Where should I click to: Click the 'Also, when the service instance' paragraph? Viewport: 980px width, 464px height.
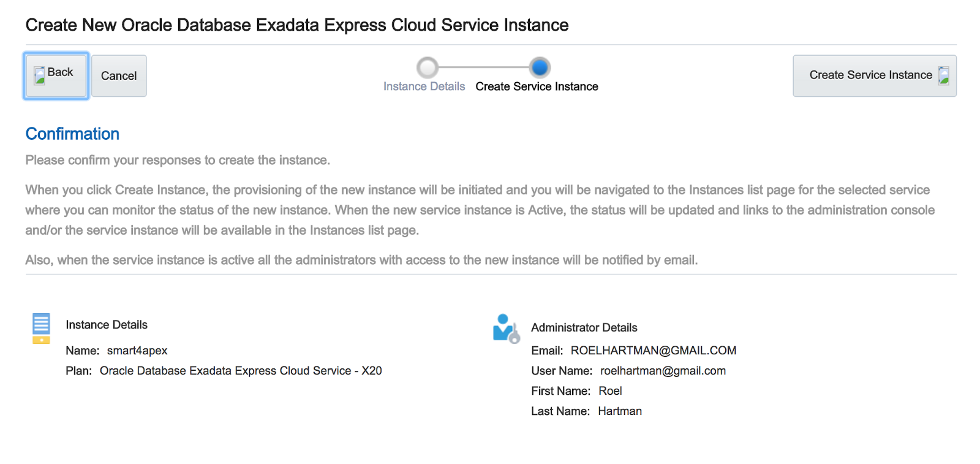pos(361,260)
